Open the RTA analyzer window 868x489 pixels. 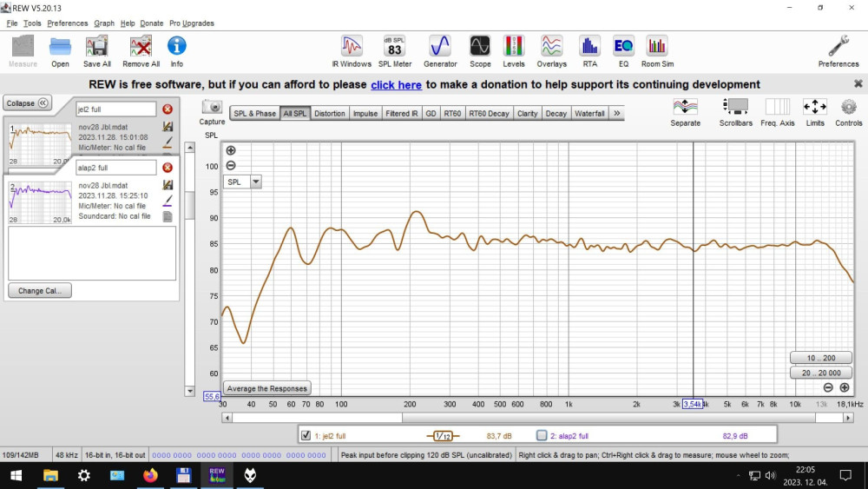click(x=589, y=50)
